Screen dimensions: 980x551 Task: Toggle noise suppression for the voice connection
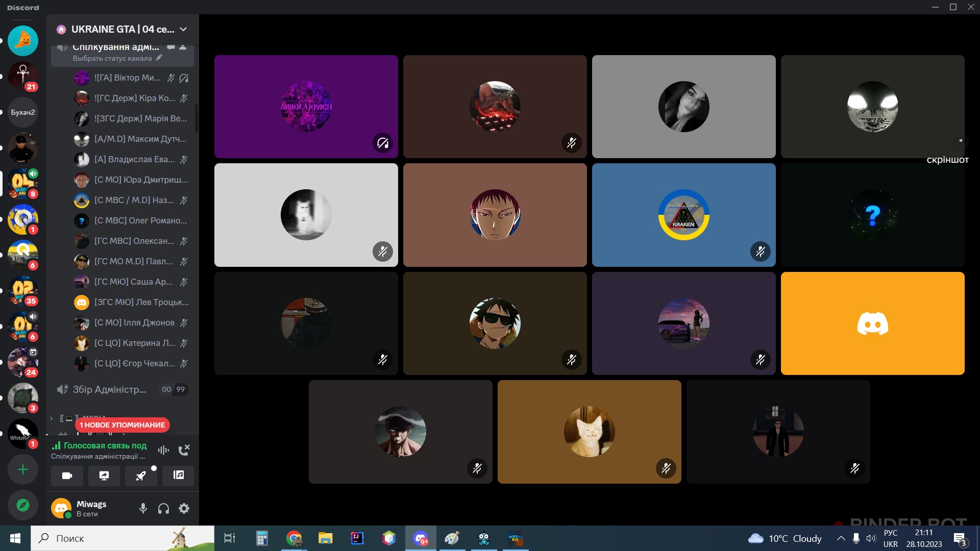coord(163,450)
